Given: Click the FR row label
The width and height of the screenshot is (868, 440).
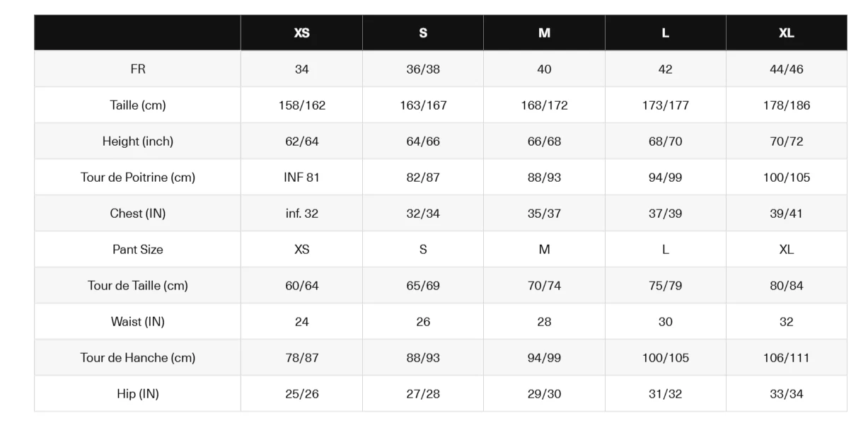Looking at the screenshot, I should pos(138,69).
